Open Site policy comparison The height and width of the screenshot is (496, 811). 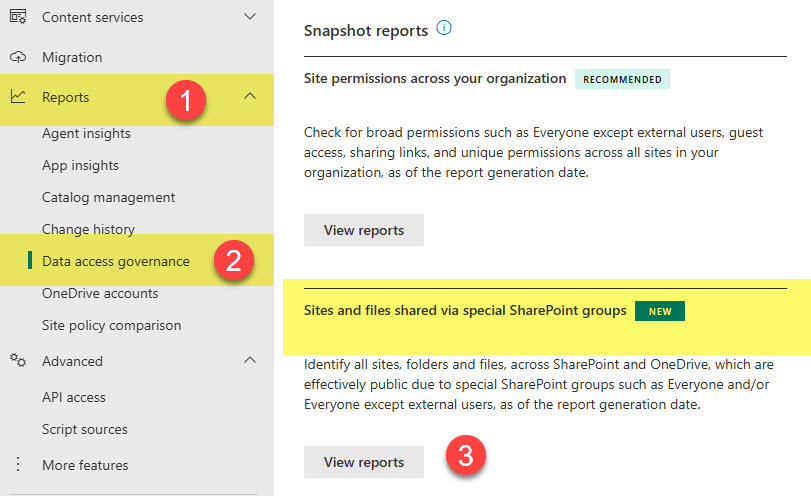tap(111, 325)
